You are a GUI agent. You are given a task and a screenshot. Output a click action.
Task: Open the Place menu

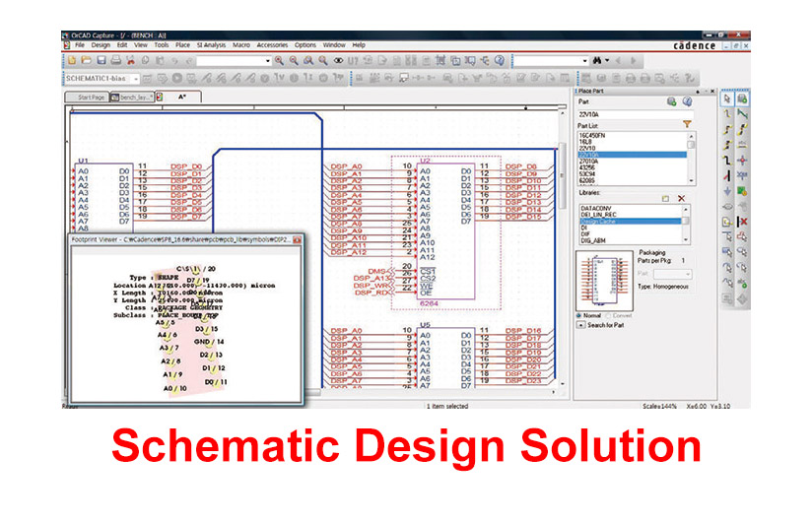point(182,45)
